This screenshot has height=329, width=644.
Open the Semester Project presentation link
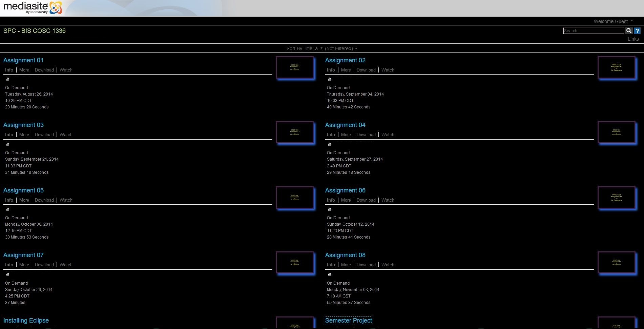(349, 321)
